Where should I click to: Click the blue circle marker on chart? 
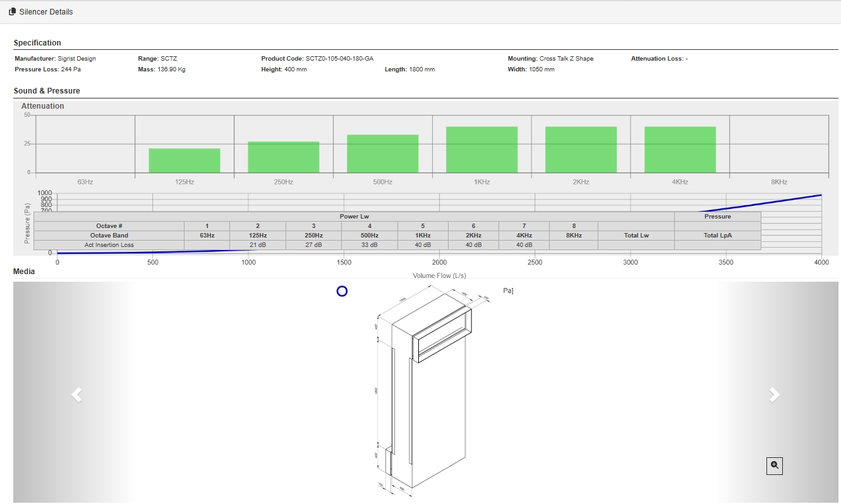[342, 291]
